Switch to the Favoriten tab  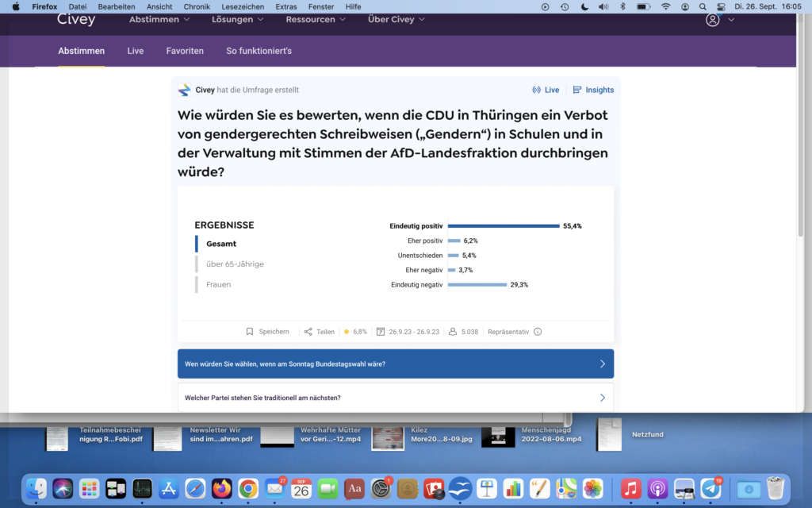(x=185, y=51)
